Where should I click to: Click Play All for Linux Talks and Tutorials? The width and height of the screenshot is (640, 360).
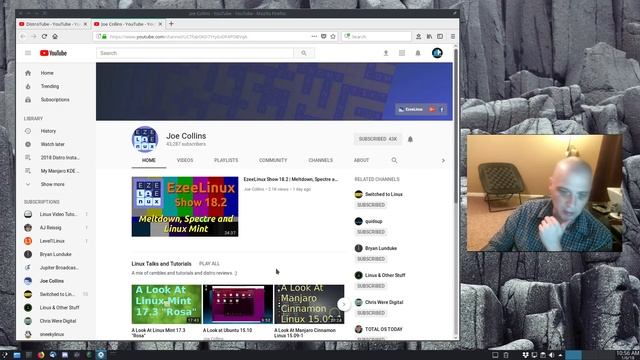pyautogui.click(x=209, y=264)
